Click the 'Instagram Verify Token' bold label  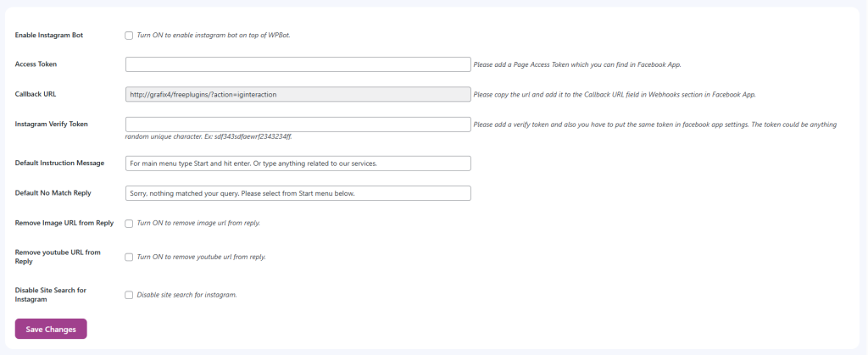click(52, 125)
